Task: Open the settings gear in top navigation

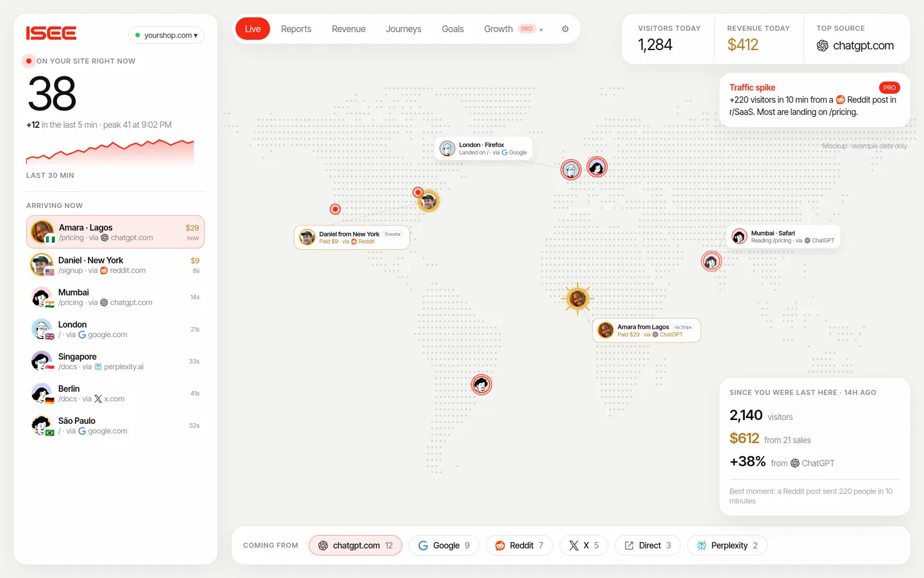Action: click(565, 29)
